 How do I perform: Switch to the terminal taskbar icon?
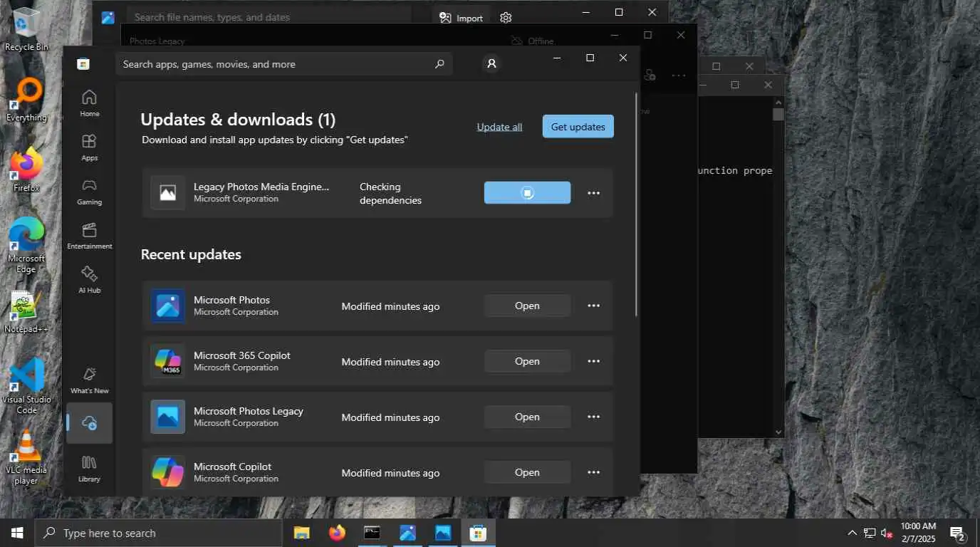click(372, 533)
